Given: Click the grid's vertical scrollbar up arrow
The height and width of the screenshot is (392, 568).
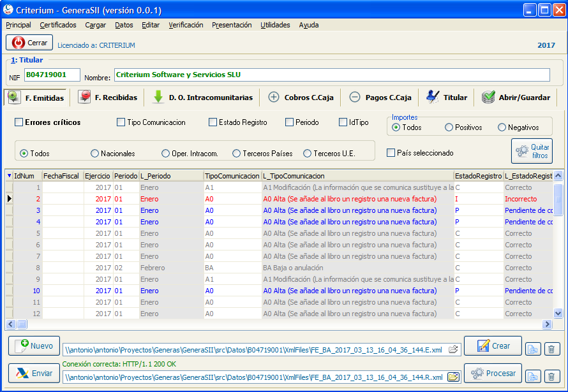Looking at the screenshot, I should point(558,176).
